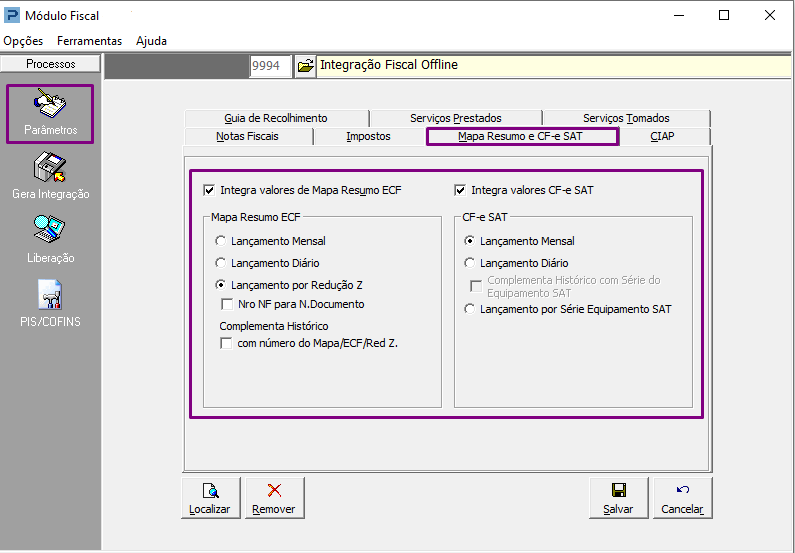Check Complementa Histórico com Série do Equipamento SAT
The height and width of the screenshot is (553, 795).
pos(476,286)
